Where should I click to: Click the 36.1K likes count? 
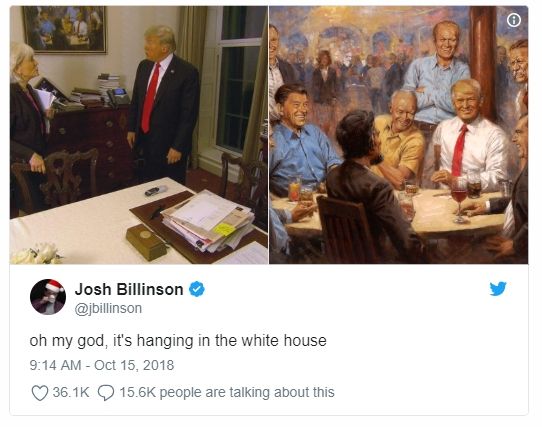click(71, 392)
